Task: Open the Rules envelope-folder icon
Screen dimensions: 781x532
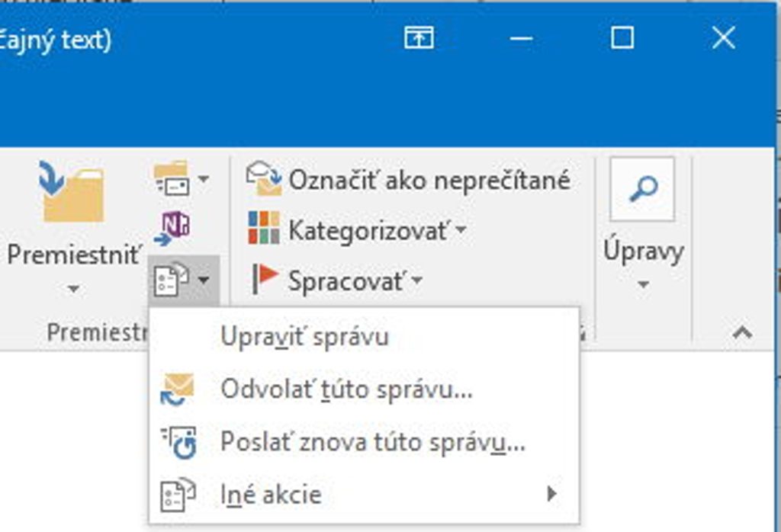Action: (x=171, y=179)
